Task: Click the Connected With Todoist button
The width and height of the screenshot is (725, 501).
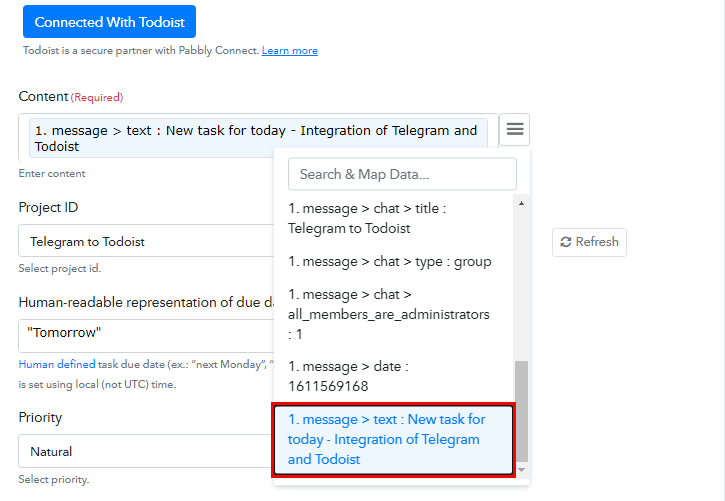Action: [109, 22]
